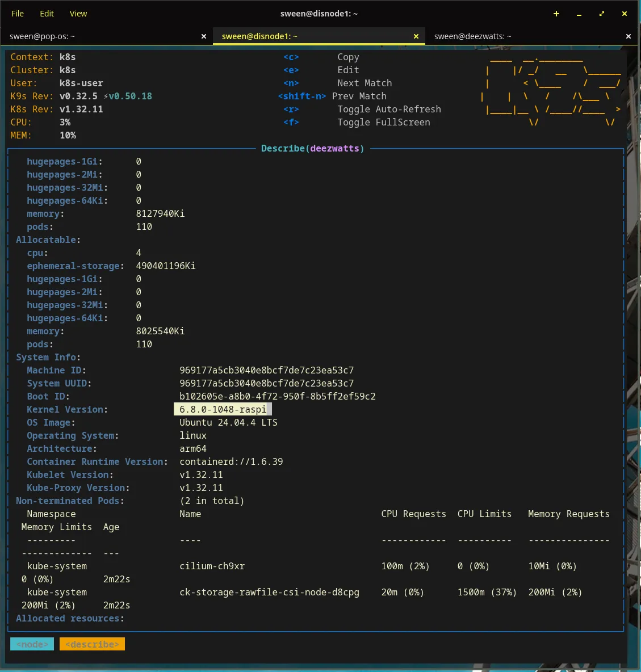
Task: Click the describe breadcrumb at bottom
Action: tap(92, 644)
